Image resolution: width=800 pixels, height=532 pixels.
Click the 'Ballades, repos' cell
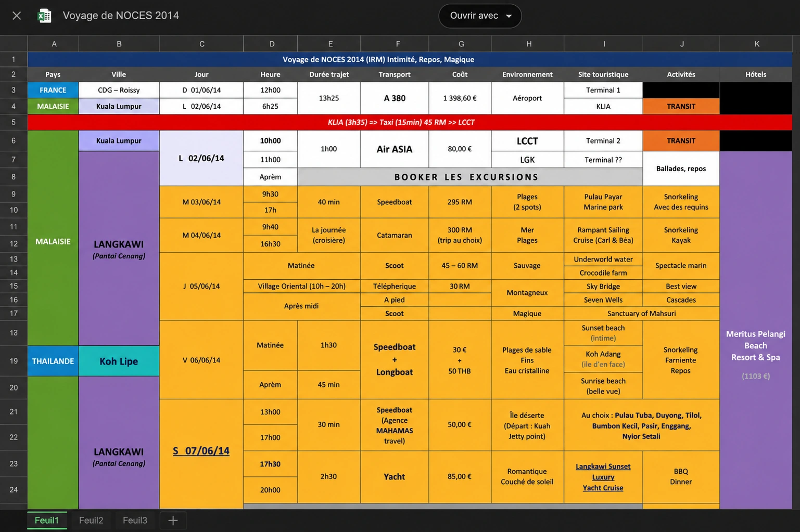(x=681, y=168)
